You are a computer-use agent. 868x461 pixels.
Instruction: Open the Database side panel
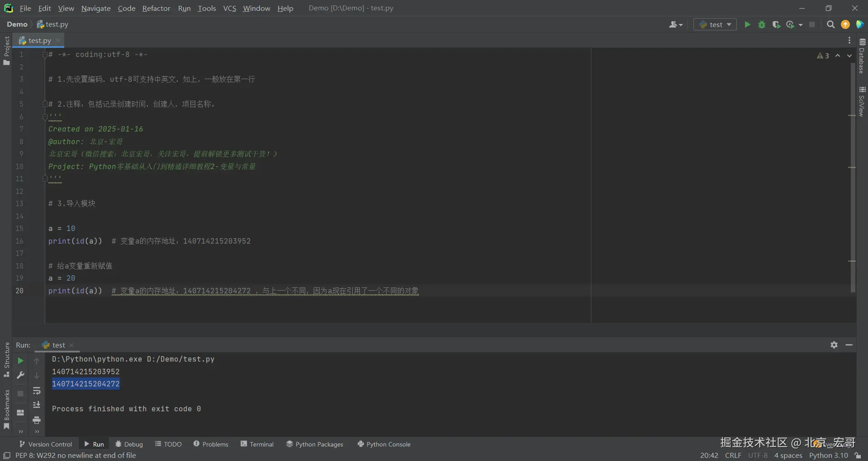(862, 55)
